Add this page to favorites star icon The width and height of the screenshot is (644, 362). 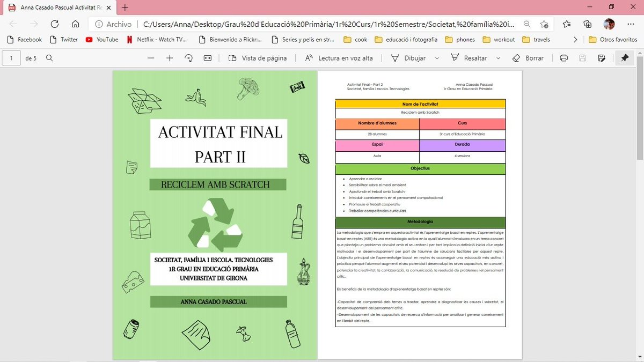click(x=544, y=24)
